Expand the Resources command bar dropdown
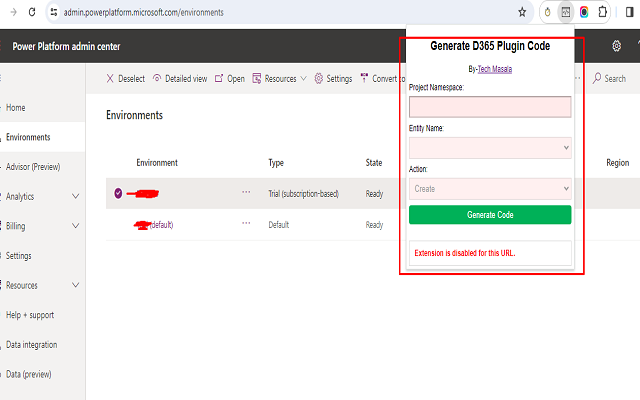 pyautogui.click(x=280, y=78)
